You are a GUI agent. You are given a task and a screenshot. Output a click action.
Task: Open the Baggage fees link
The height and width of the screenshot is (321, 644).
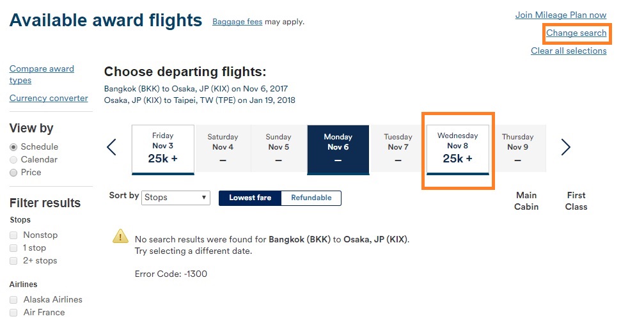[x=237, y=22]
